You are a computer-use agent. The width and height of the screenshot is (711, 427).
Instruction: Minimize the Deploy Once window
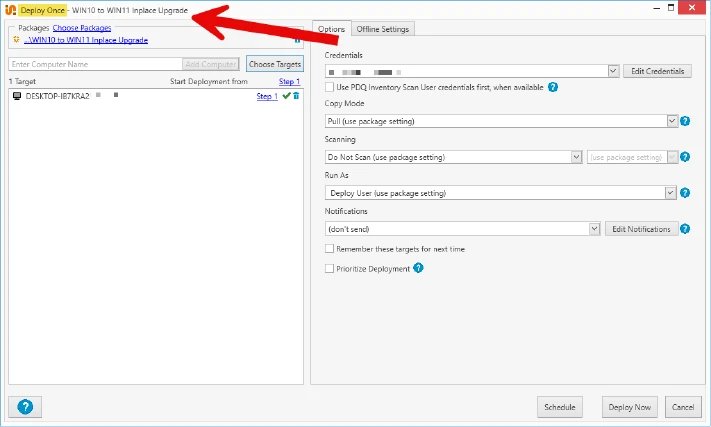657,8
